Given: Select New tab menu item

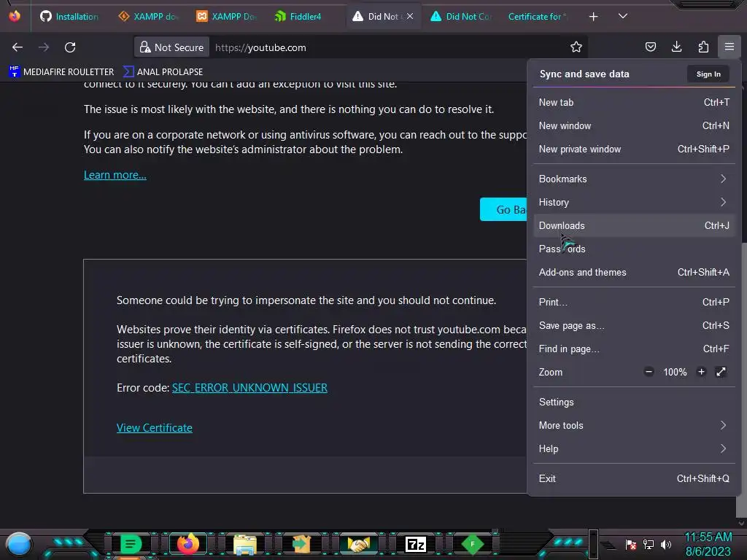Looking at the screenshot, I should pyautogui.click(x=634, y=102).
